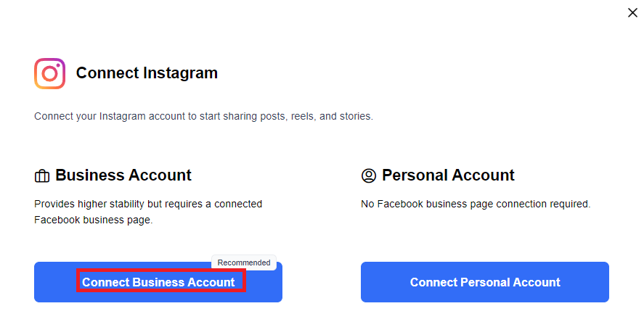This screenshot has width=644, height=335.
Task: Click the Recommended badge
Action: tap(244, 262)
